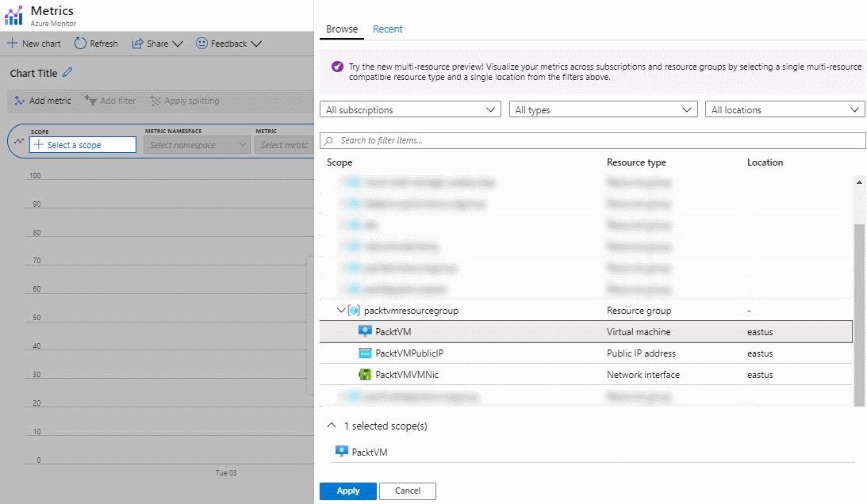Click the PacktVMVMNic network interface icon
Screen dimensions: 867x504
coord(365,375)
